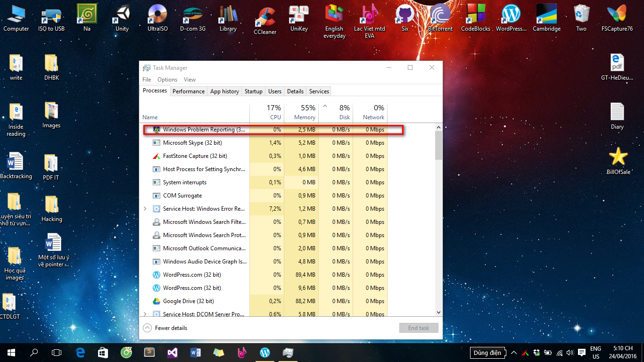644x362 pixels.
Task: Click the process list scrollbar up arrow
Action: (439, 127)
